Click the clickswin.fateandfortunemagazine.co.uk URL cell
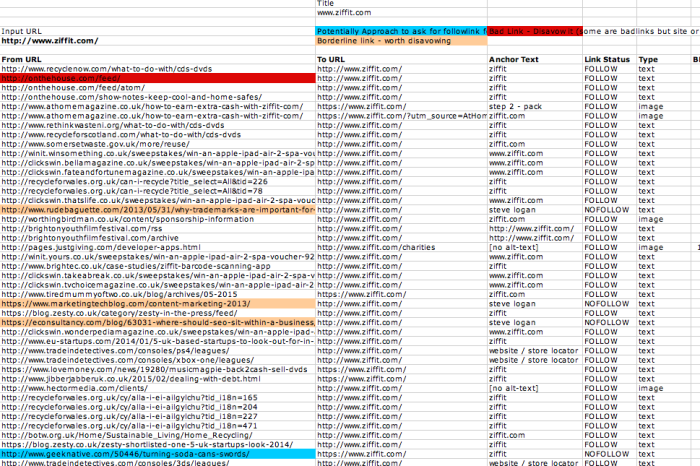This screenshot has height=466, width=700. tap(158, 172)
